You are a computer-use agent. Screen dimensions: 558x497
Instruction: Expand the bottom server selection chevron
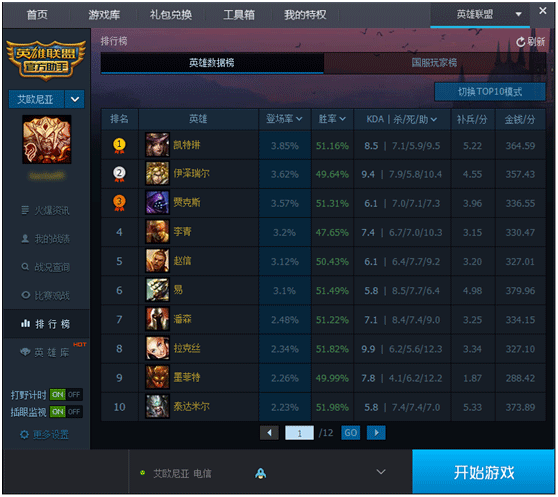(x=381, y=472)
